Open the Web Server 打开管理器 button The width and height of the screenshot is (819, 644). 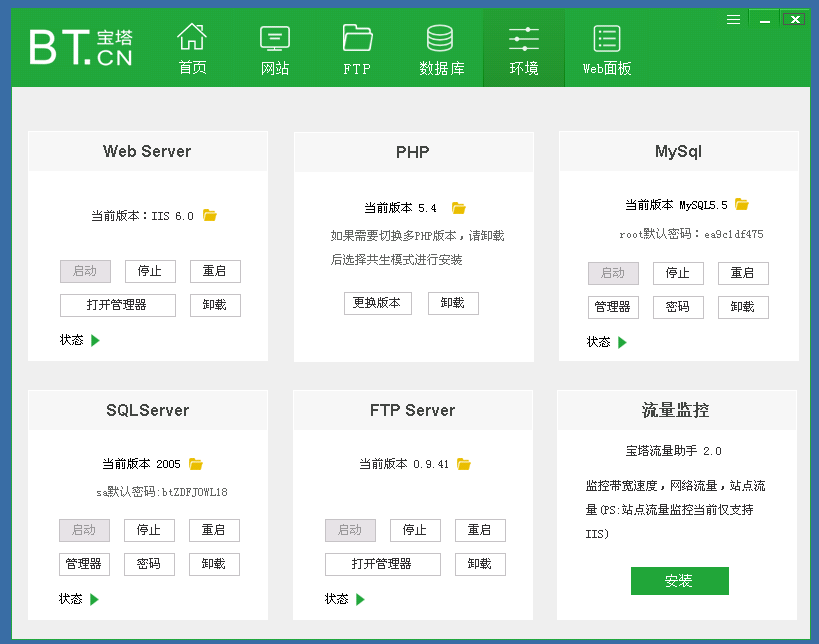118,305
